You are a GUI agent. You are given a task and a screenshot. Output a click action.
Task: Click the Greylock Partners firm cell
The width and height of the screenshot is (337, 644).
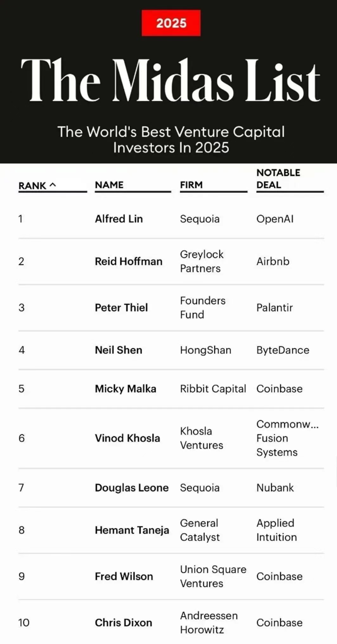coord(202,261)
